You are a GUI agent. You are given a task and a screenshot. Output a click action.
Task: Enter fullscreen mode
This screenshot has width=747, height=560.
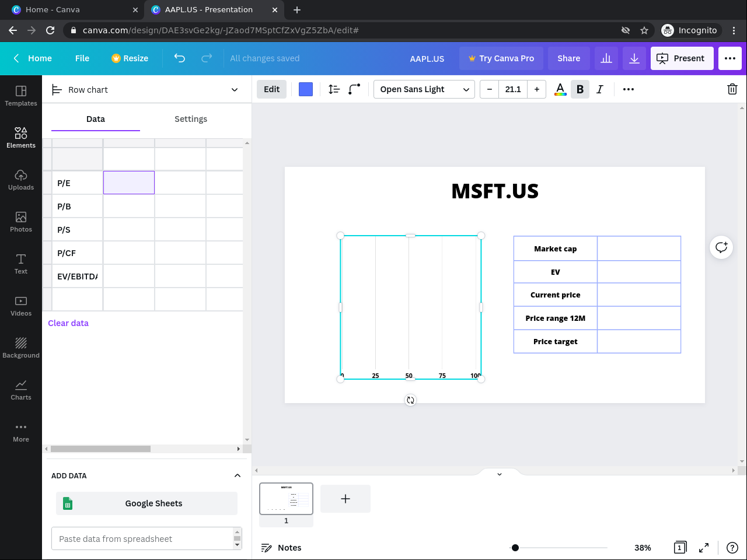click(704, 548)
